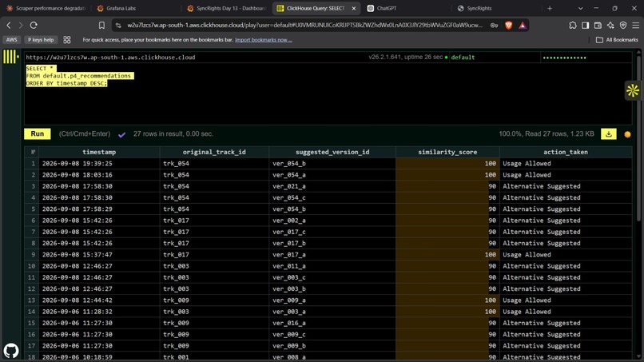Run the SQL query
The image size is (644, 362).
pyautogui.click(x=38, y=134)
